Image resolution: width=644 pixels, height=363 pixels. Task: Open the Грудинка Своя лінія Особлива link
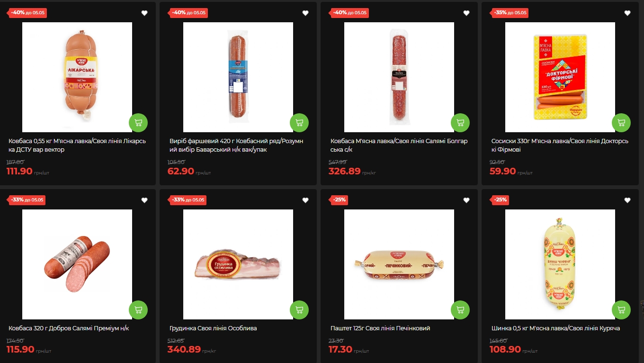click(x=213, y=328)
